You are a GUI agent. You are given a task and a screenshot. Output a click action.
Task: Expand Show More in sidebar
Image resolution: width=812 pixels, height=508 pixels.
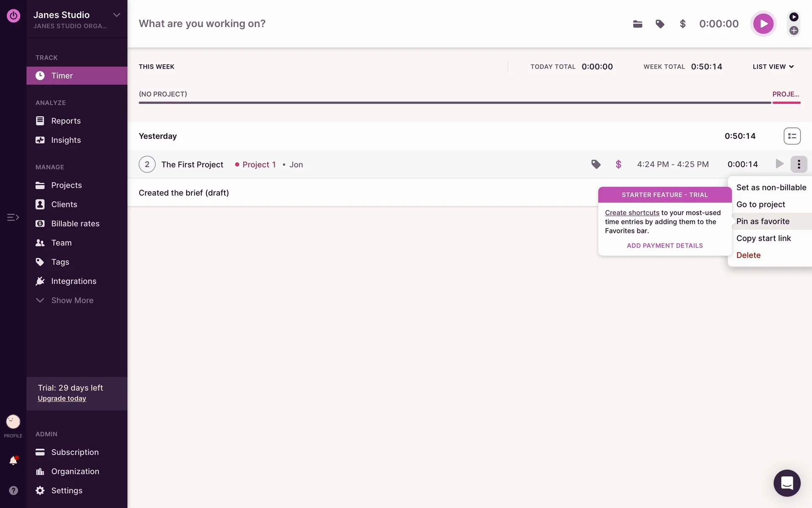point(72,301)
